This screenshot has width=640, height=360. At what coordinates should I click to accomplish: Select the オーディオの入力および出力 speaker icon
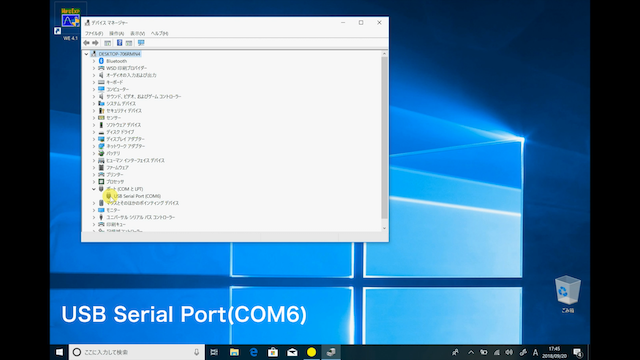click(101, 75)
